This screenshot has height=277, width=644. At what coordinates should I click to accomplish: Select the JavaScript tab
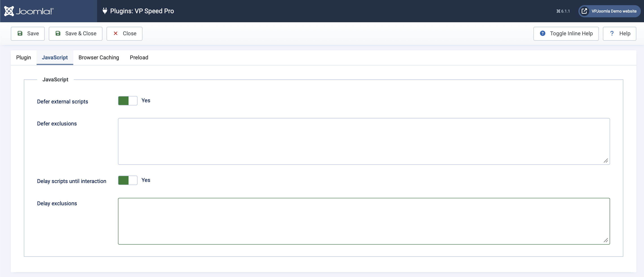[55, 58]
